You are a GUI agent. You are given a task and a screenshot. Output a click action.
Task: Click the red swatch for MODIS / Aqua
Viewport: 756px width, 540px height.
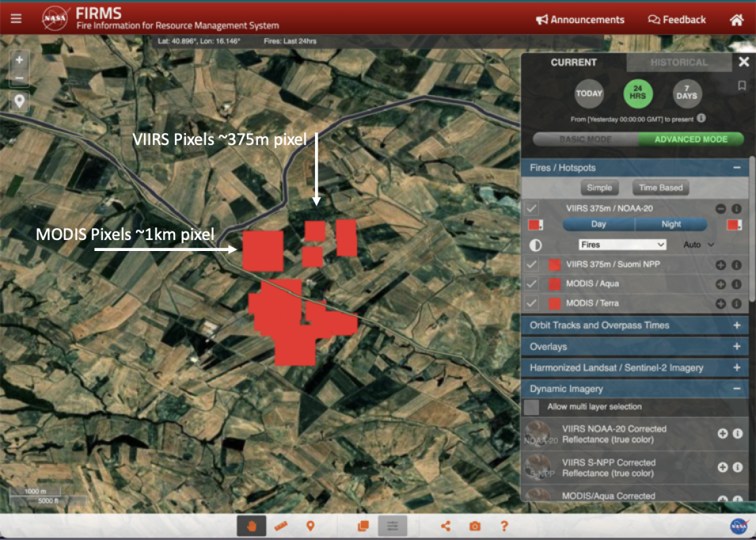coord(554,284)
